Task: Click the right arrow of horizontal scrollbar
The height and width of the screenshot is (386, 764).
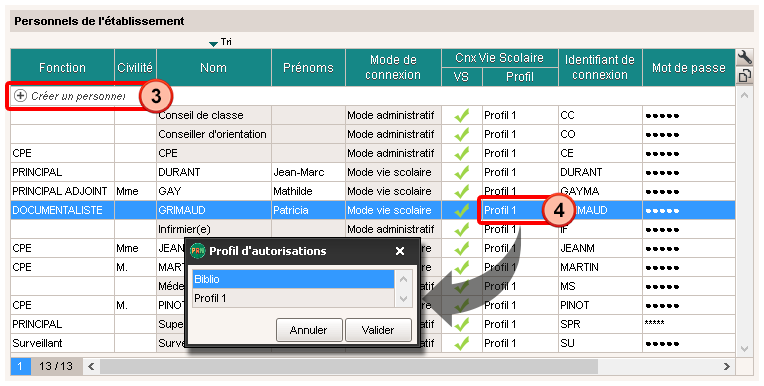Action: click(726, 366)
